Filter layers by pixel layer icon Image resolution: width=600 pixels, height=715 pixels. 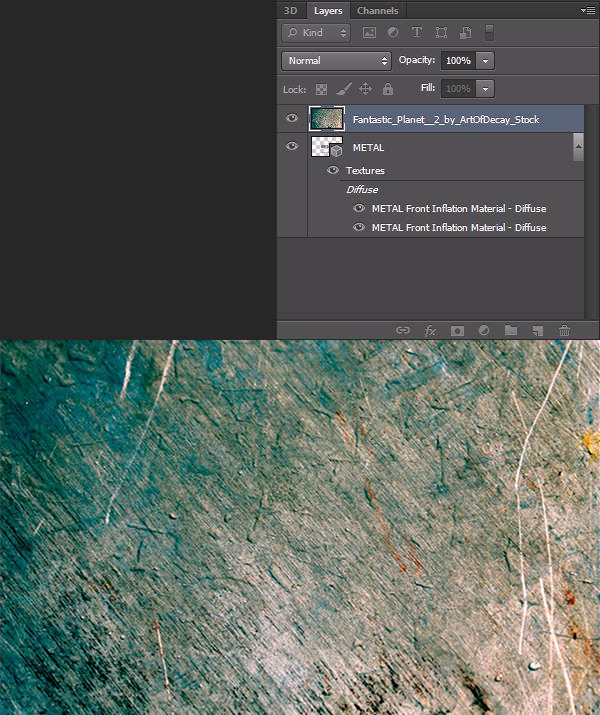369,33
